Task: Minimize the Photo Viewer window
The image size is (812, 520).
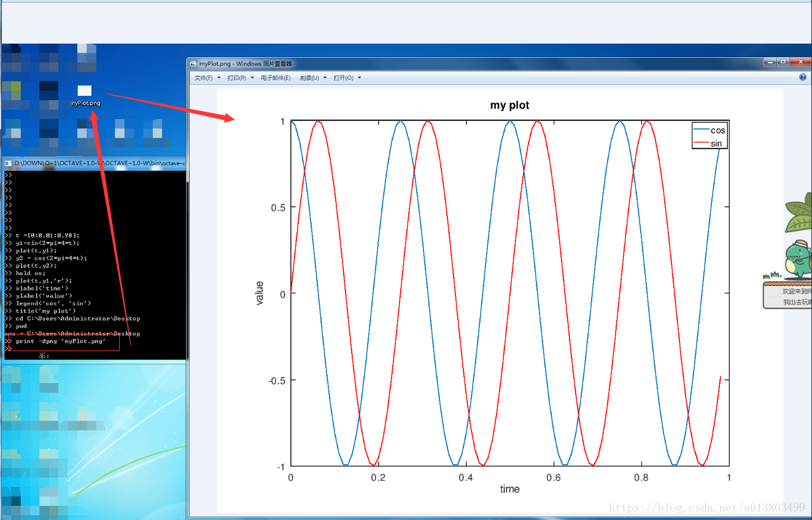Action: [770, 61]
